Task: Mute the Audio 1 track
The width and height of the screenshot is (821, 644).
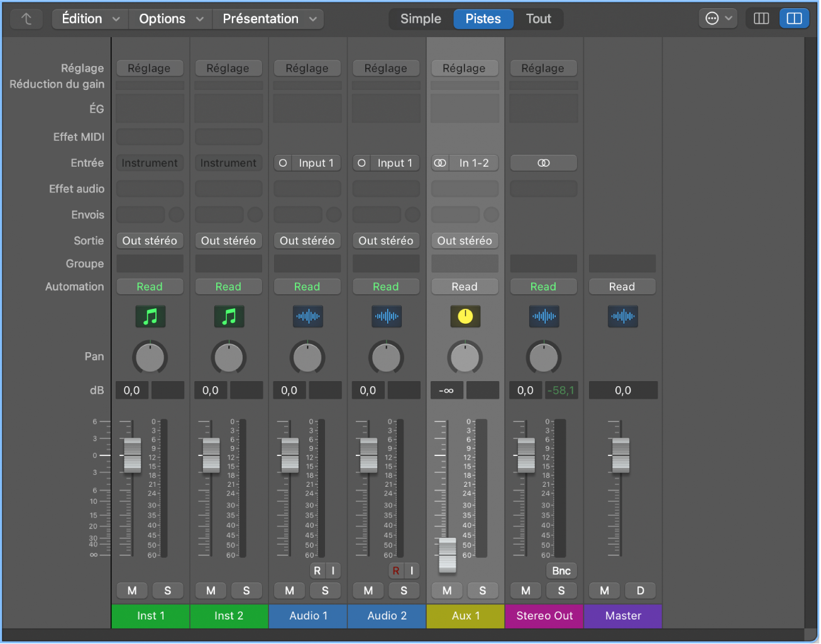Action: (x=289, y=591)
